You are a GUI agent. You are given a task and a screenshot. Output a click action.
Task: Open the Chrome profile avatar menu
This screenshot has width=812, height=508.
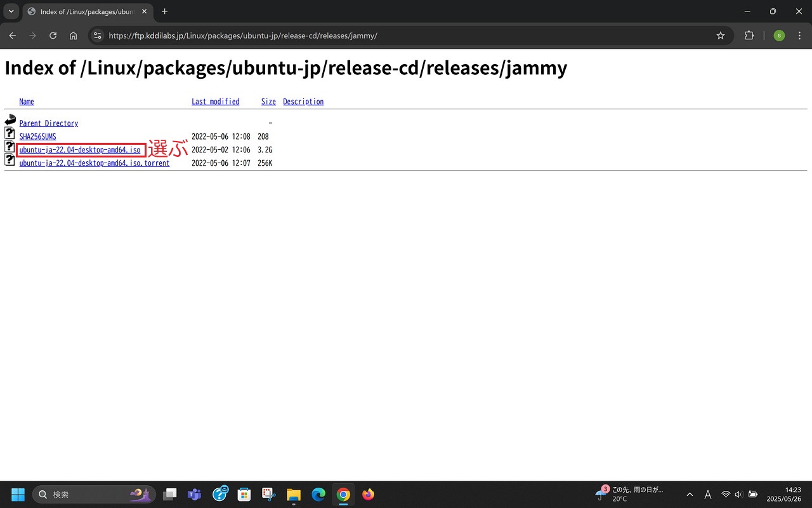point(779,36)
